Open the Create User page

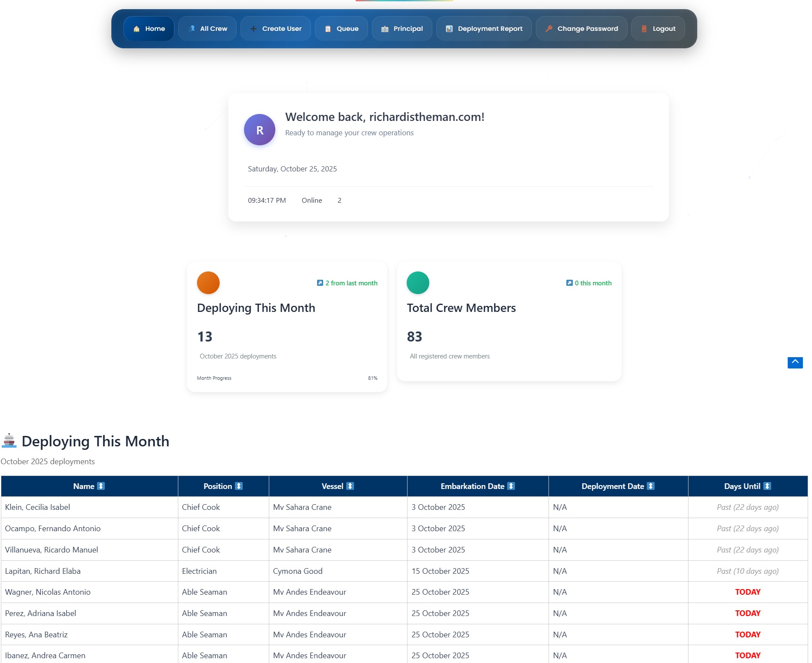tap(276, 29)
